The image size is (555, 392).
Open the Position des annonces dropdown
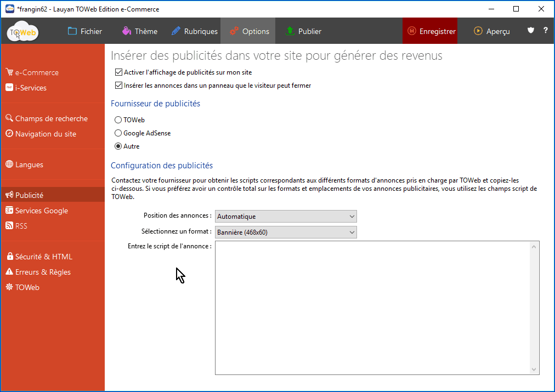pos(286,217)
